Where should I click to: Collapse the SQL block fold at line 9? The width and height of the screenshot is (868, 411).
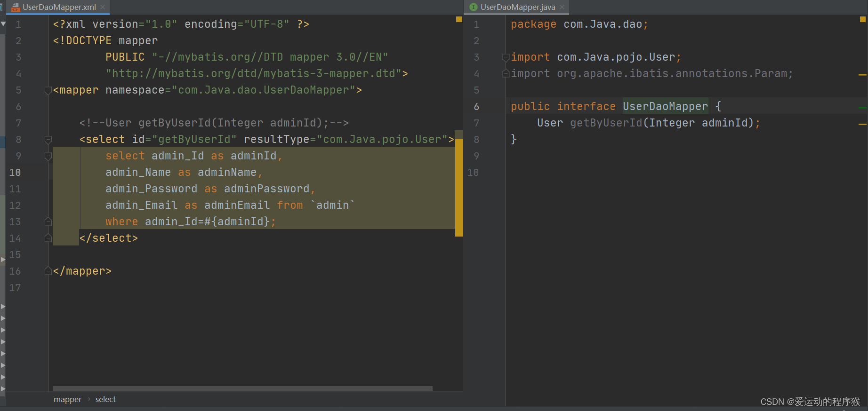point(48,156)
